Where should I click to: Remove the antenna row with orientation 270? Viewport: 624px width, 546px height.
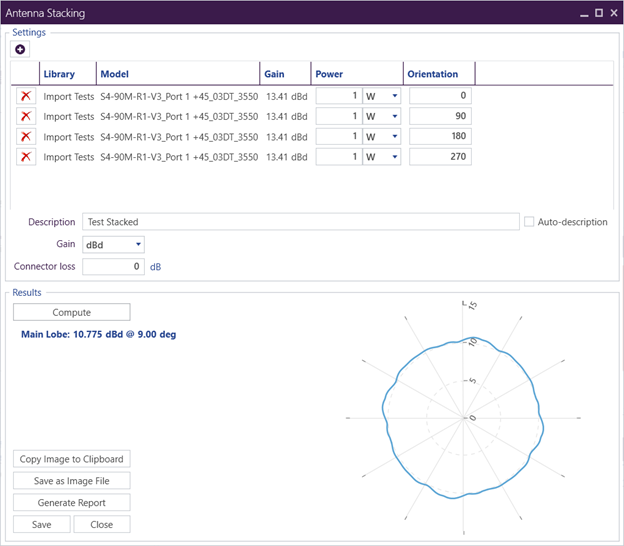click(26, 157)
